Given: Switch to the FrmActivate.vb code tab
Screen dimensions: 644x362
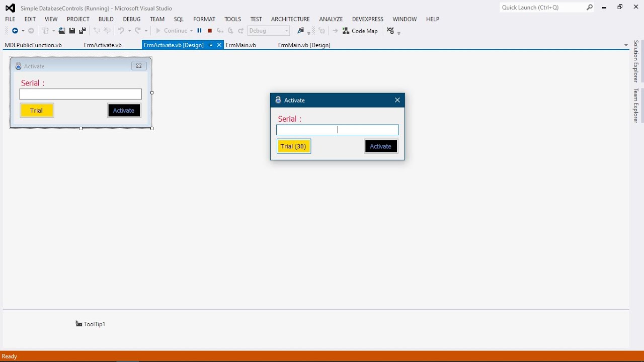Looking at the screenshot, I should point(103,45).
